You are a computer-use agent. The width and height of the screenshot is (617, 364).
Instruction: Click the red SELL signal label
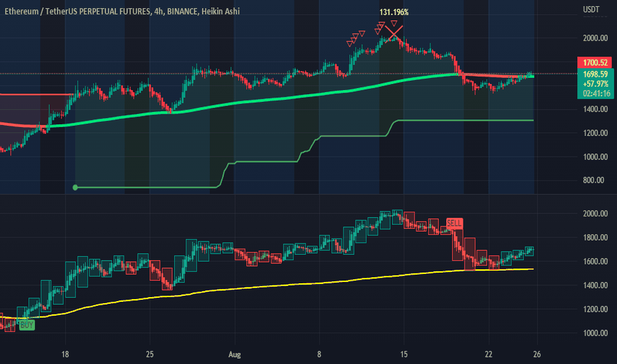[455, 223]
